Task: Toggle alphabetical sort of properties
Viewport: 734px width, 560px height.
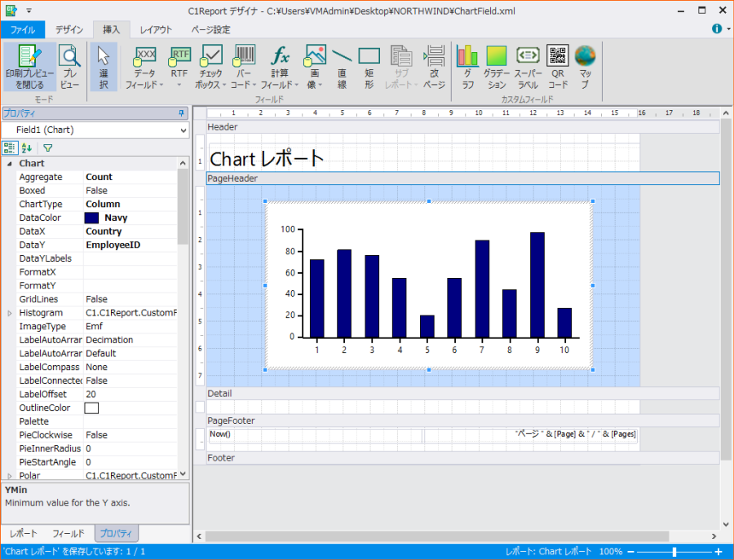Action: pos(27,148)
